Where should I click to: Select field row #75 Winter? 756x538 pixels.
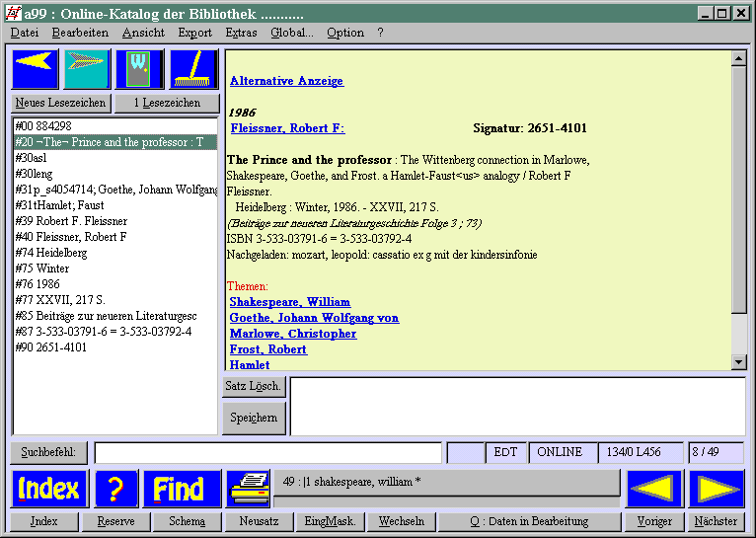(115, 269)
